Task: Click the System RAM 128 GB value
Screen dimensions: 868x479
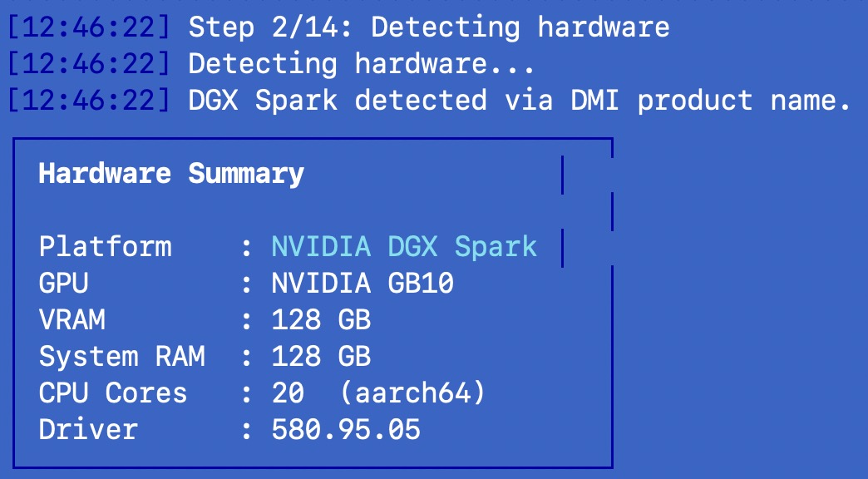Action: point(321,356)
